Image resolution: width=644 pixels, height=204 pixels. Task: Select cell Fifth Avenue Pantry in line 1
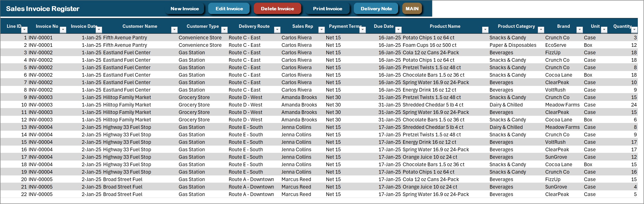pyautogui.click(x=125, y=38)
